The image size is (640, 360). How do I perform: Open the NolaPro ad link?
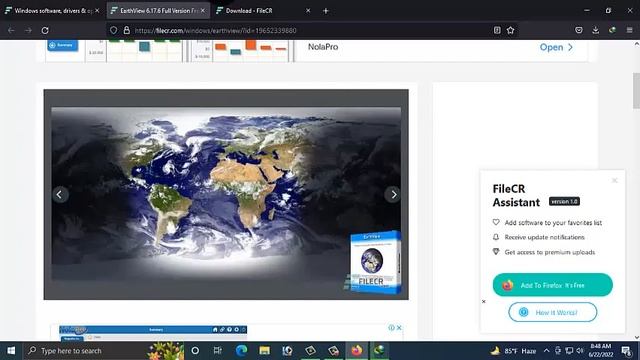(x=556, y=47)
